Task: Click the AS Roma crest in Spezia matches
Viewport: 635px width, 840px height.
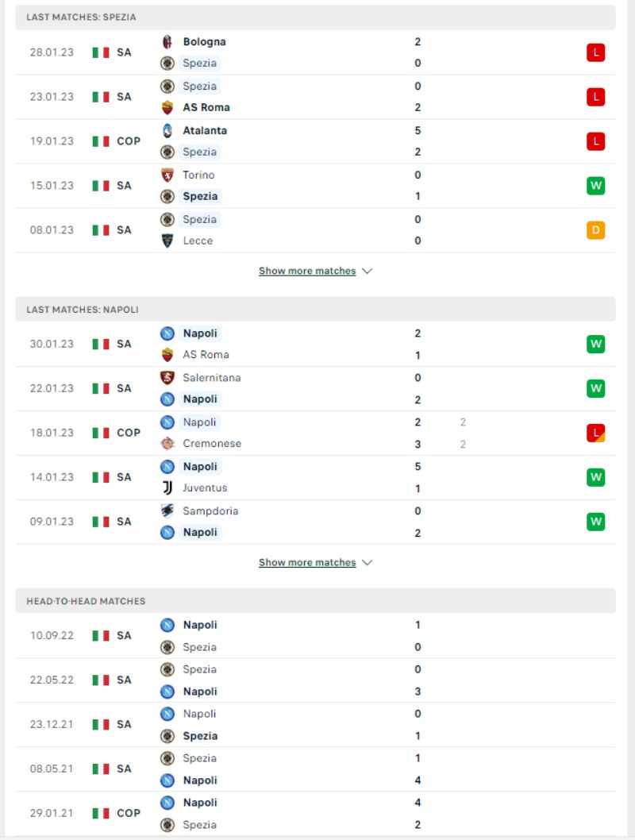Action: point(167,108)
